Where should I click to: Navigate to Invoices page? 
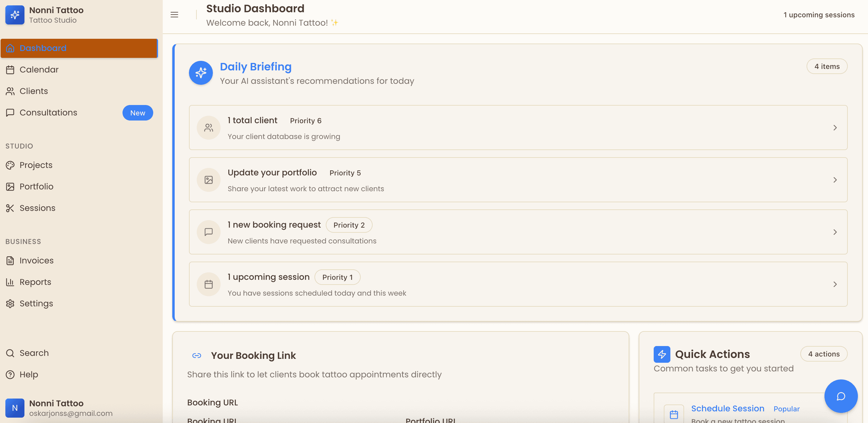pos(36,260)
